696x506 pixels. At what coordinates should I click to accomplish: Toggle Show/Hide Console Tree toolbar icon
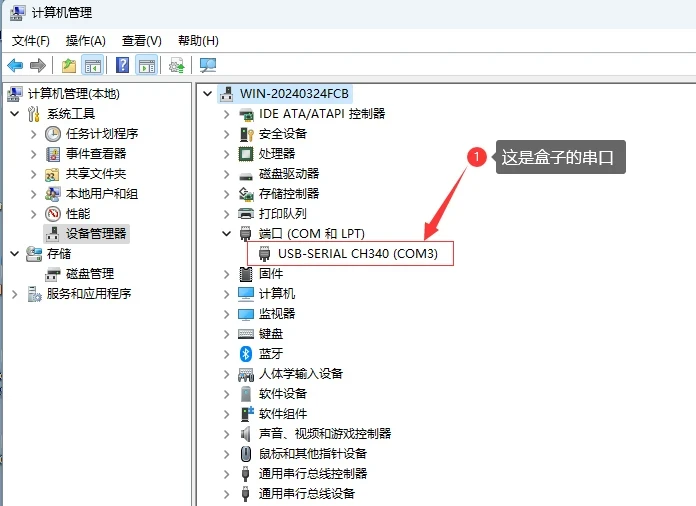(x=93, y=66)
